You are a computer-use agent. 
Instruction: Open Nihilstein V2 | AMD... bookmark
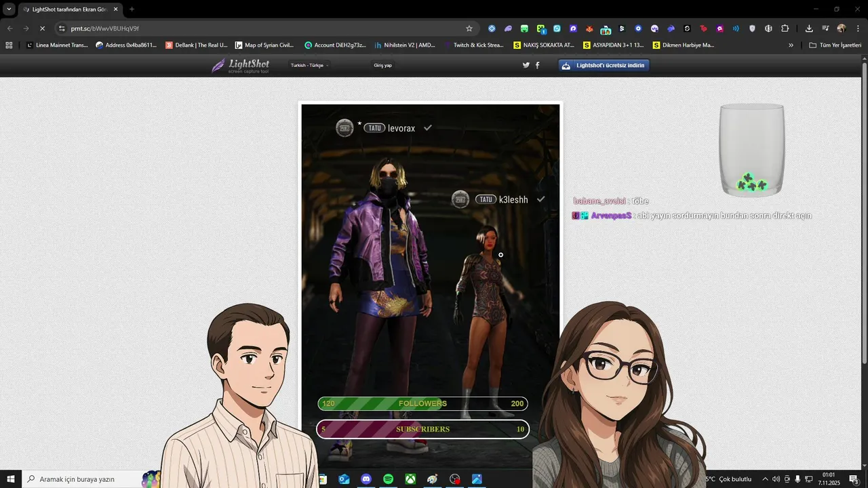pos(405,45)
